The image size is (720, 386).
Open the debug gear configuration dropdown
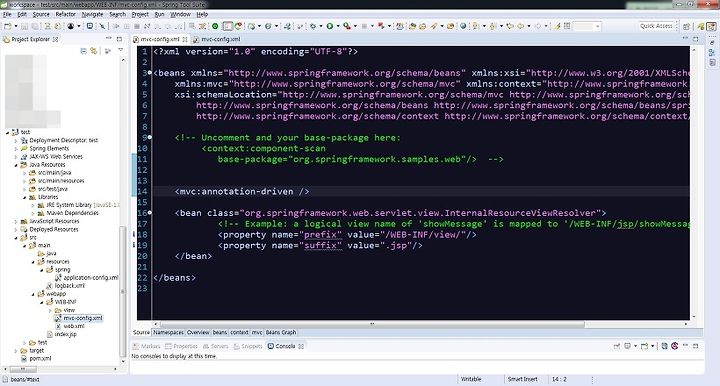click(321, 27)
